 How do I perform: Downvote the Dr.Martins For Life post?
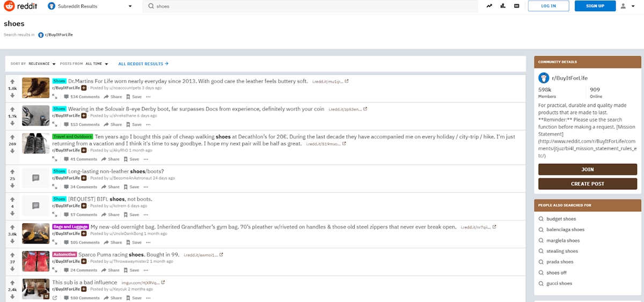click(x=12, y=95)
